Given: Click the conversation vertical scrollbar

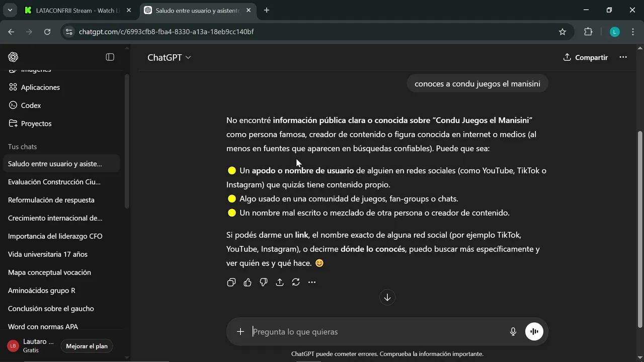Looking at the screenshot, I should pos(640,229).
